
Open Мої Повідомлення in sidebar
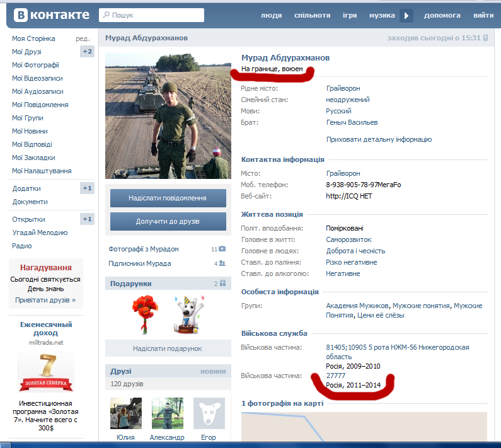pos(40,105)
